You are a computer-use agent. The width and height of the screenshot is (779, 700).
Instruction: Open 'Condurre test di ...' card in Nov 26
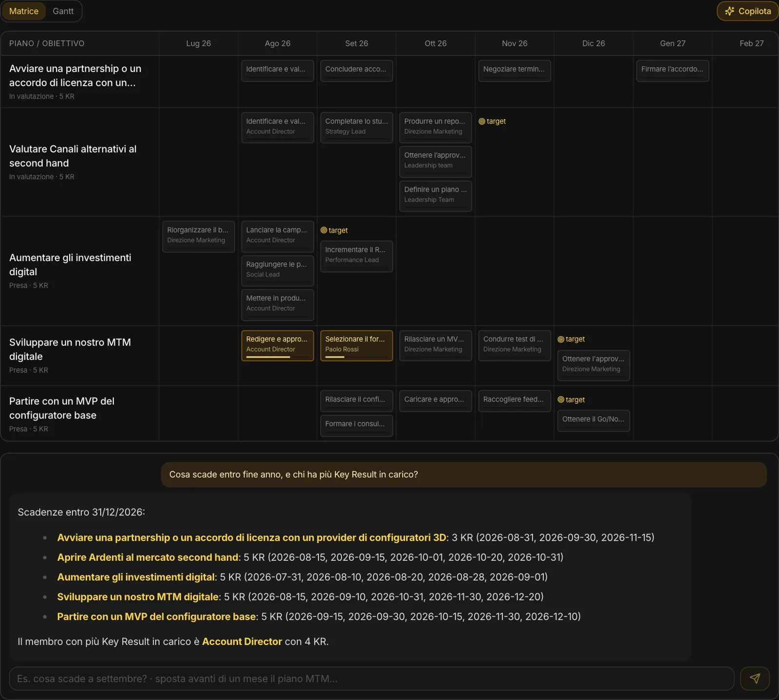(x=515, y=346)
